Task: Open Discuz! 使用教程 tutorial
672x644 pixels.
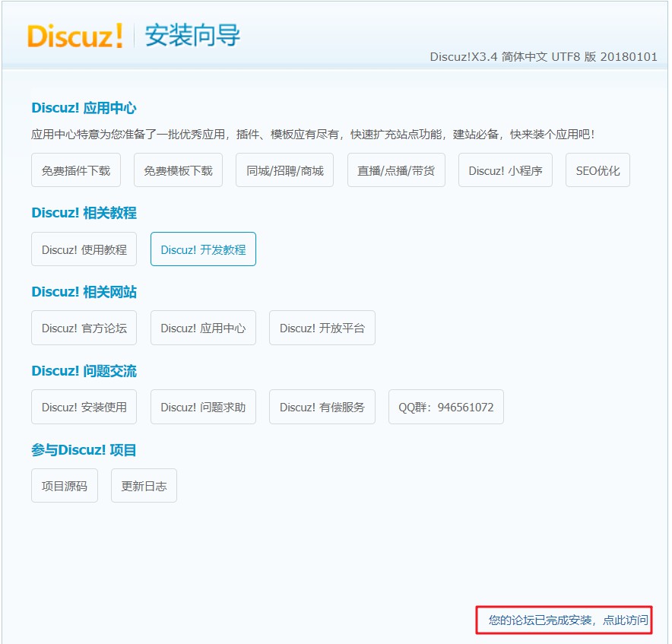Action: pos(84,249)
